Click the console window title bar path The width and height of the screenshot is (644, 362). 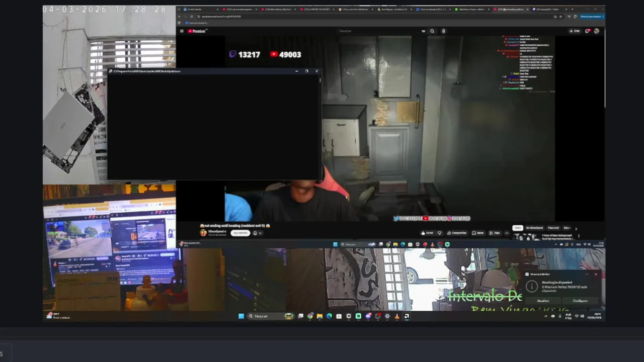click(146, 71)
